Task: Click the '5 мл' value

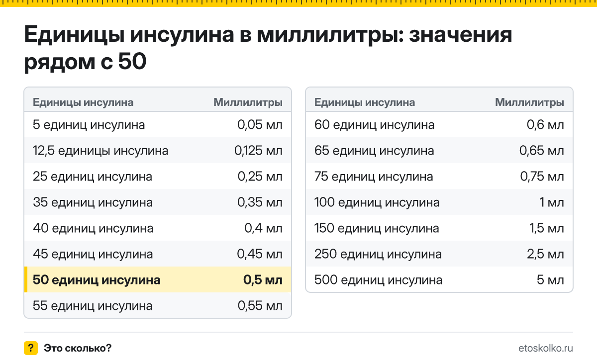Action: 550,280
